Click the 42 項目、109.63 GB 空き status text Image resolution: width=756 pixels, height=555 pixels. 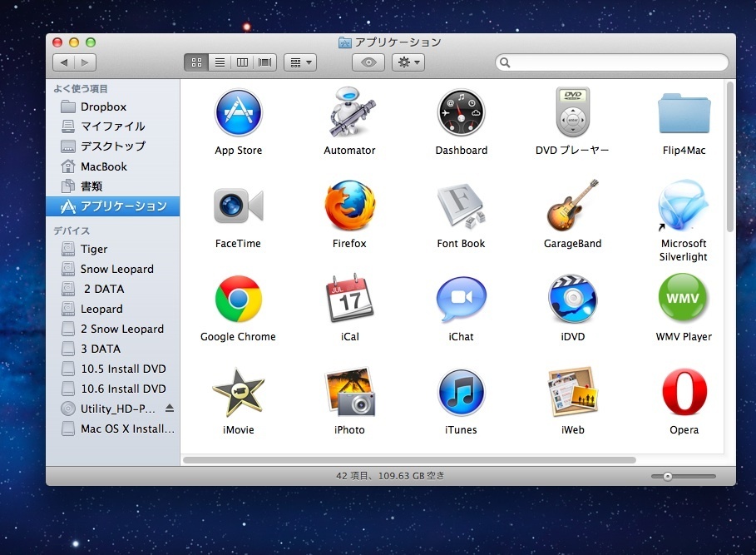click(x=390, y=476)
